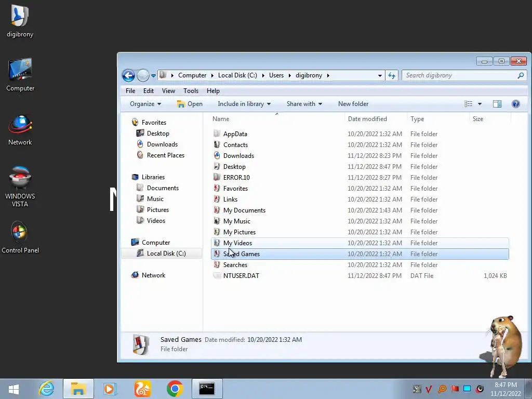This screenshot has width=532, height=399.
Task: Expand the Share with dropdown
Action: click(x=304, y=104)
